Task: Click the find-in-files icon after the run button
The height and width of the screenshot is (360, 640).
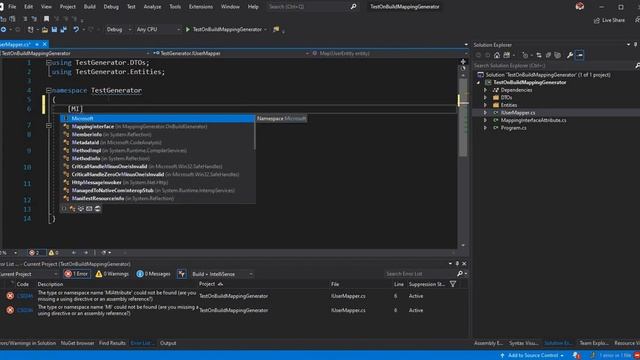Action: click(276, 29)
